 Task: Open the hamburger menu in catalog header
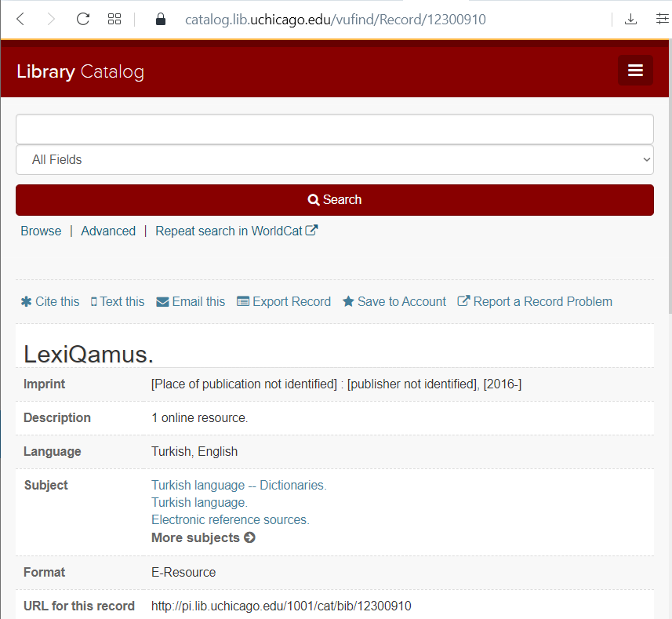(635, 71)
